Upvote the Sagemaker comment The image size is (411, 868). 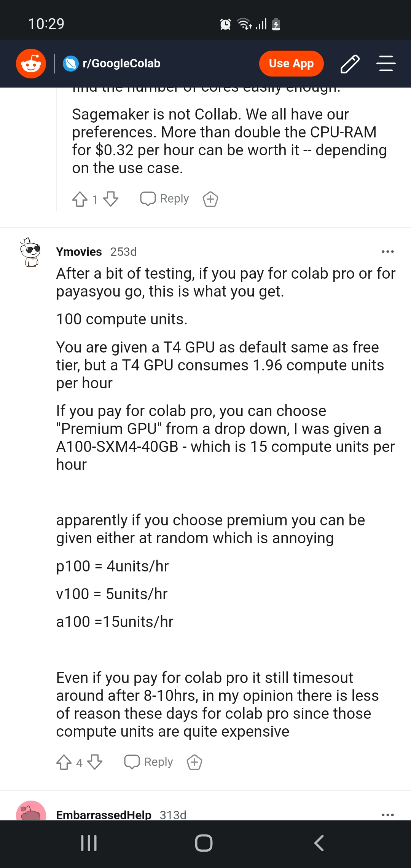[x=80, y=199]
